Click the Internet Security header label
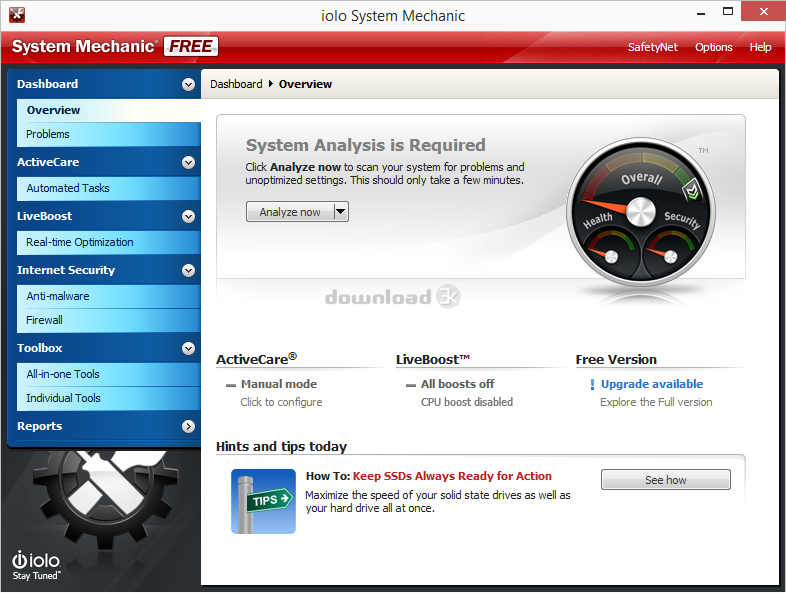 66,271
